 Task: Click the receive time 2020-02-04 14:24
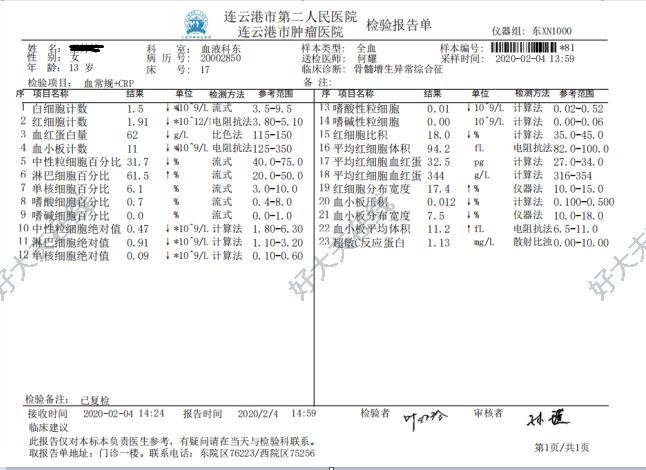[x=124, y=413]
